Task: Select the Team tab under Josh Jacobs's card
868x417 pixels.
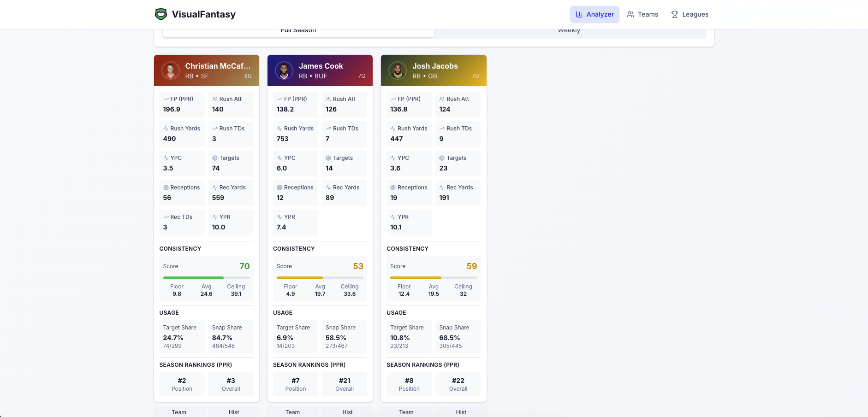Action: 406,412
